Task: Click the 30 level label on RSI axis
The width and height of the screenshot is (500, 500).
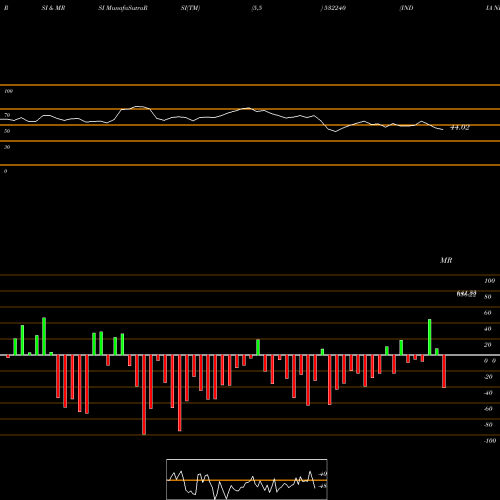Action: (7, 147)
